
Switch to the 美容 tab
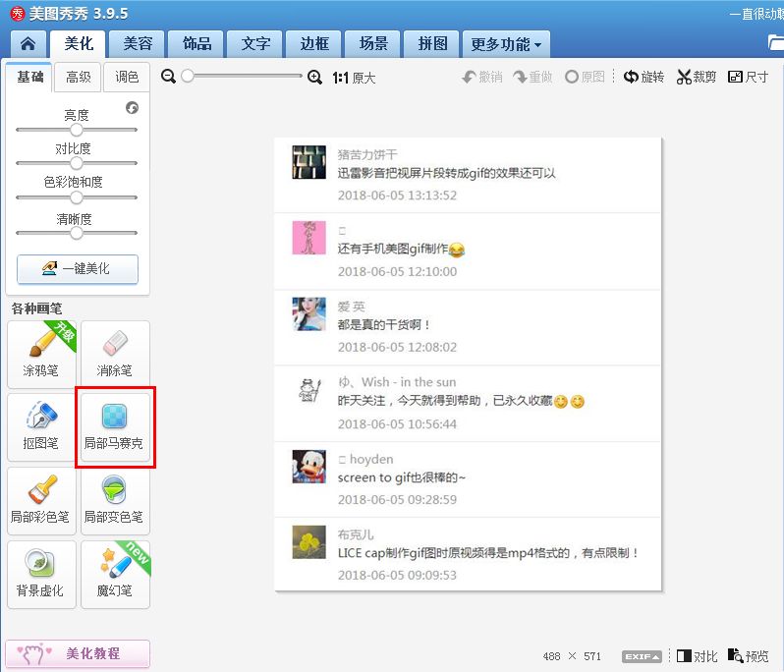[x=138, y=44]
